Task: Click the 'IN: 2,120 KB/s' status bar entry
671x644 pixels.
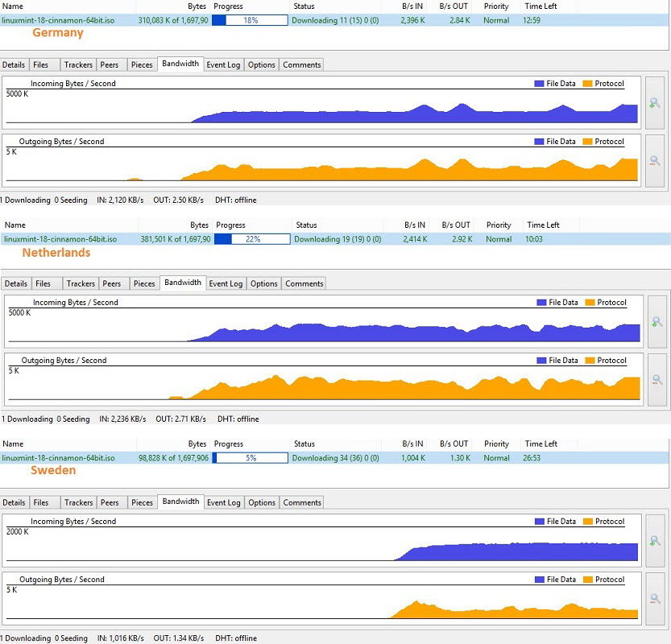Action: point(120,200)
